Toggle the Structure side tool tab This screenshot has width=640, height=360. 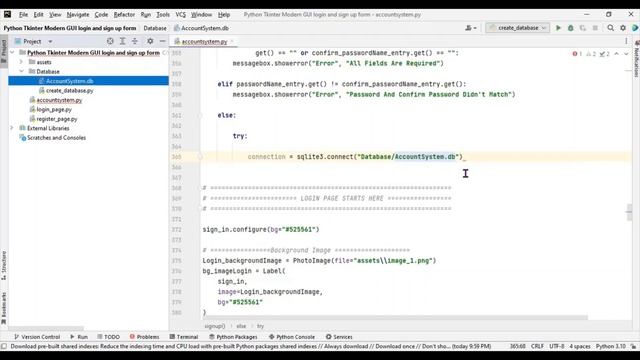click(4, 265)
